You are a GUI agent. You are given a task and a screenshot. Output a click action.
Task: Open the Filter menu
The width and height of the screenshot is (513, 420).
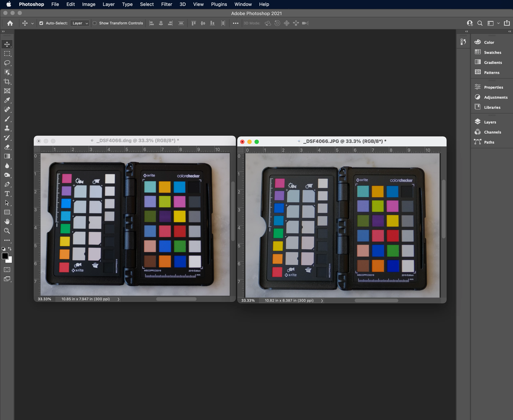pyautogui.click(x=167, y=4)
